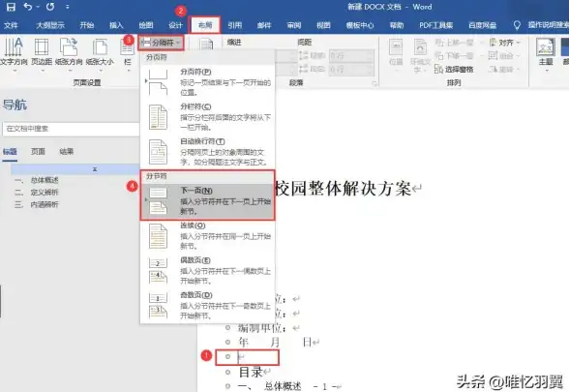
Task: Switch to the 审阅 ribbon tab
Action: coord(294,25)
